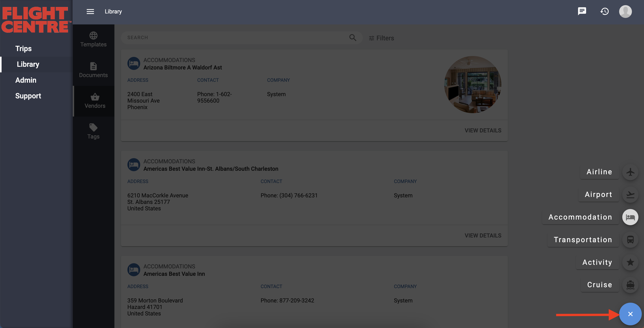This screenshot has width=644, height=328.
Task: View details for Arizona Biltmore
Action: click(483, 131)
